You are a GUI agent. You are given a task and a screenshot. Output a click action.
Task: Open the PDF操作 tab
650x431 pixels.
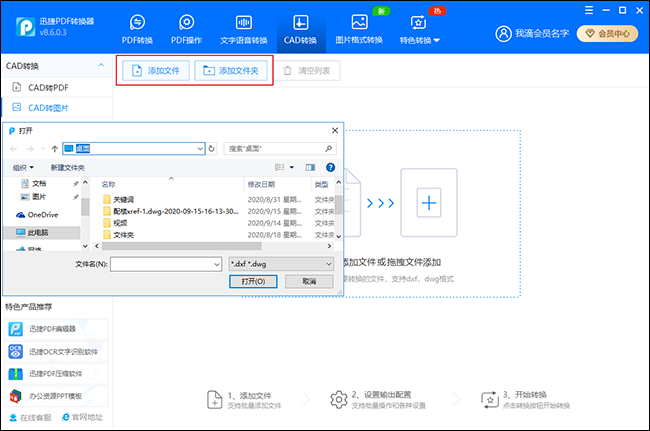pyautogui.click(x=187, y=29)
